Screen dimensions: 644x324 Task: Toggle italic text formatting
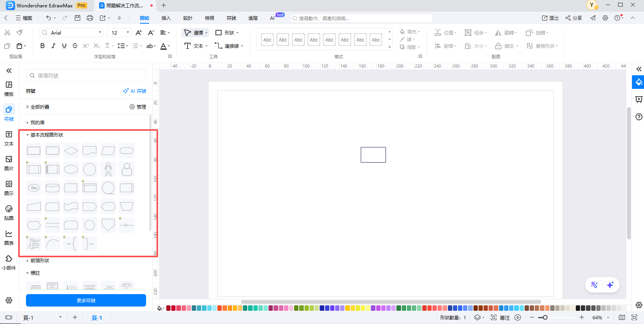[53, 46]
